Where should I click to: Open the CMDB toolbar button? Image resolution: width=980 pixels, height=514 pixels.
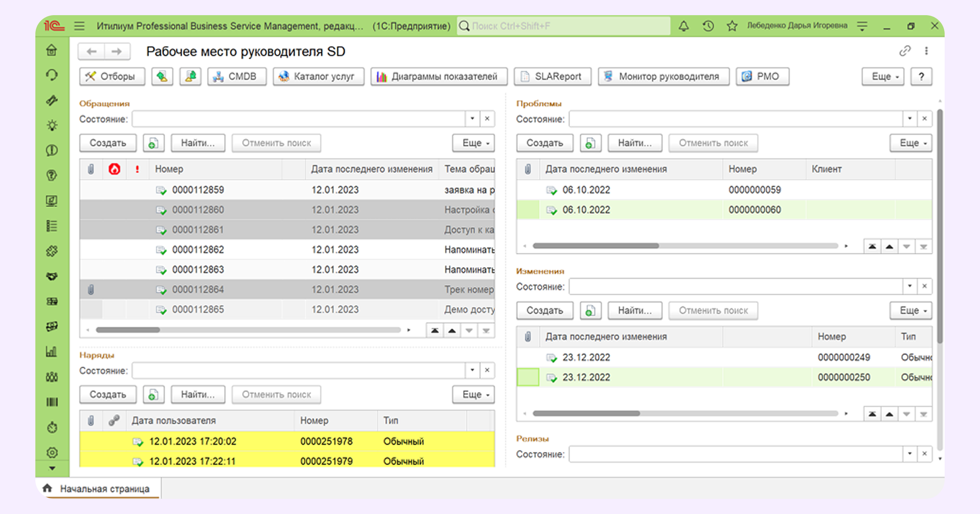click(x=237, y=76)
